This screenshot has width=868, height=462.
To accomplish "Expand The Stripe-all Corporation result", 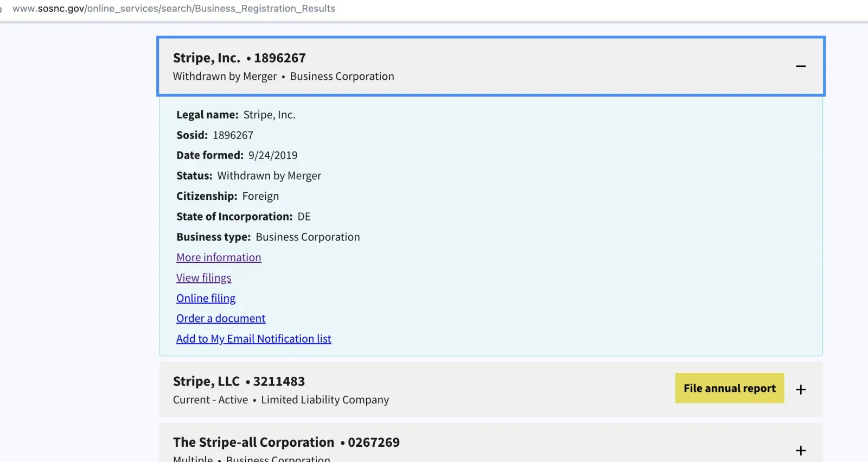I will [x=800, y=451].
